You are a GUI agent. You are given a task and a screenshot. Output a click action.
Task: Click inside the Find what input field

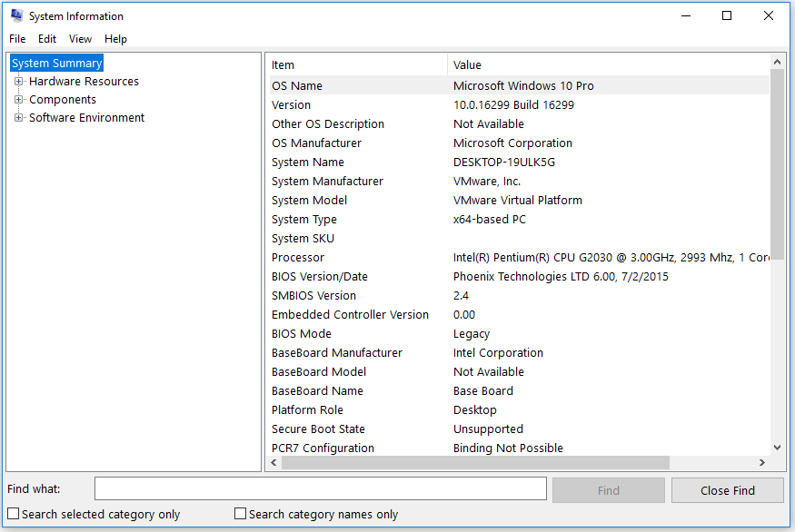320,488
